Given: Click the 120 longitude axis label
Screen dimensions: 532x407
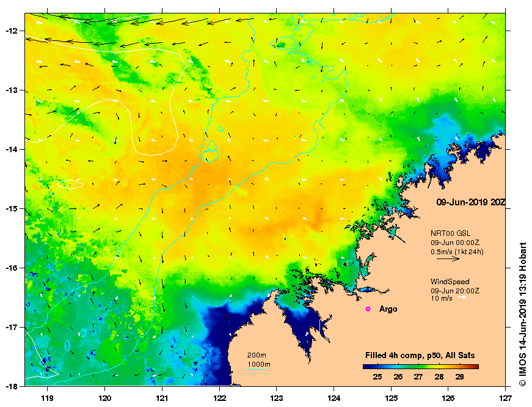Looking at the screenshot, I should tap(104, 398).
